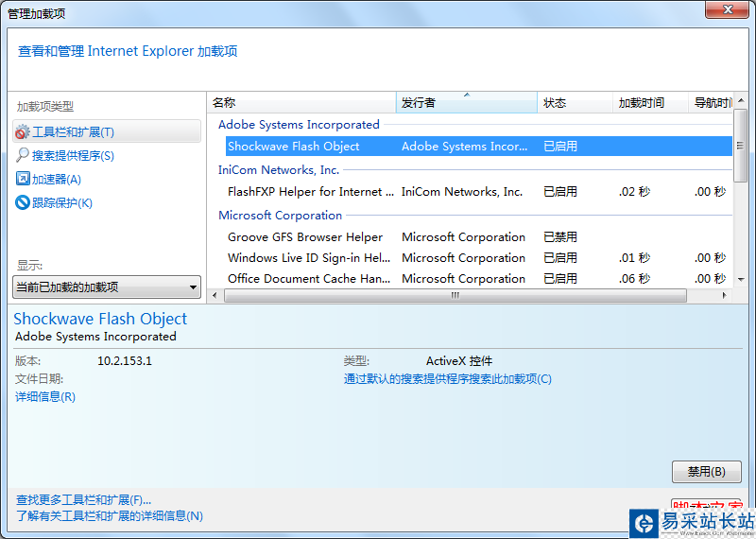
Task: Click link to search for this add-on
Action: 447,379
